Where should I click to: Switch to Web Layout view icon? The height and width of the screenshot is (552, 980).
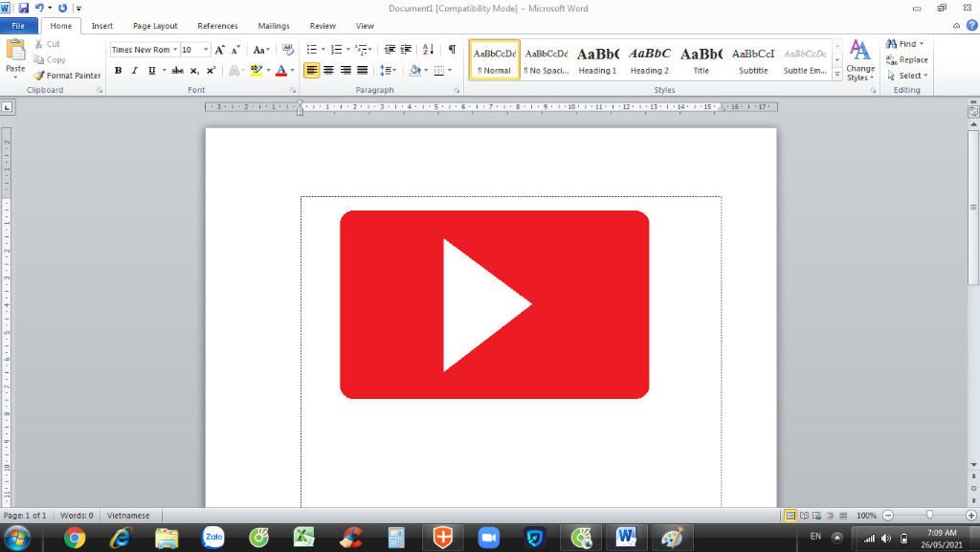(x=817, y=515)
